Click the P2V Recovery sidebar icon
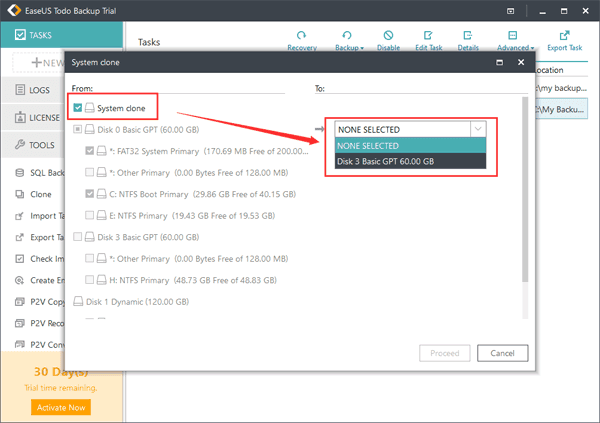The image size is (600, 423). tap(19, 323)
